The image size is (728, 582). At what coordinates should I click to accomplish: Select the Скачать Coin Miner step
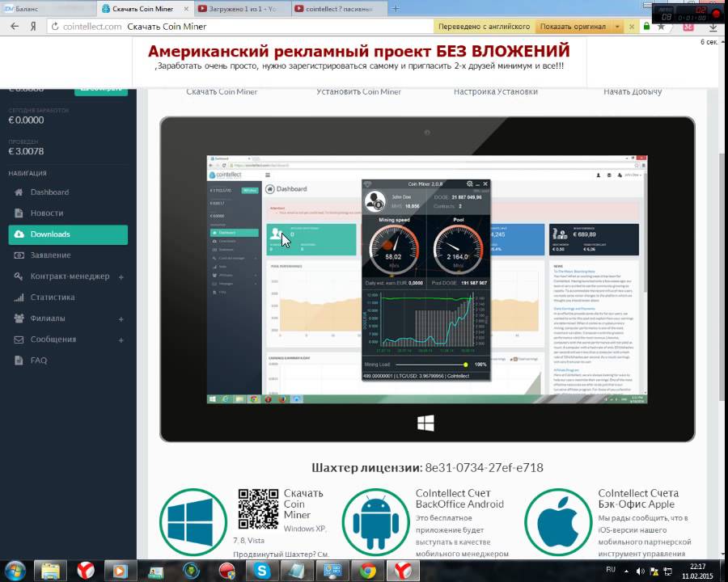(222, 92)
